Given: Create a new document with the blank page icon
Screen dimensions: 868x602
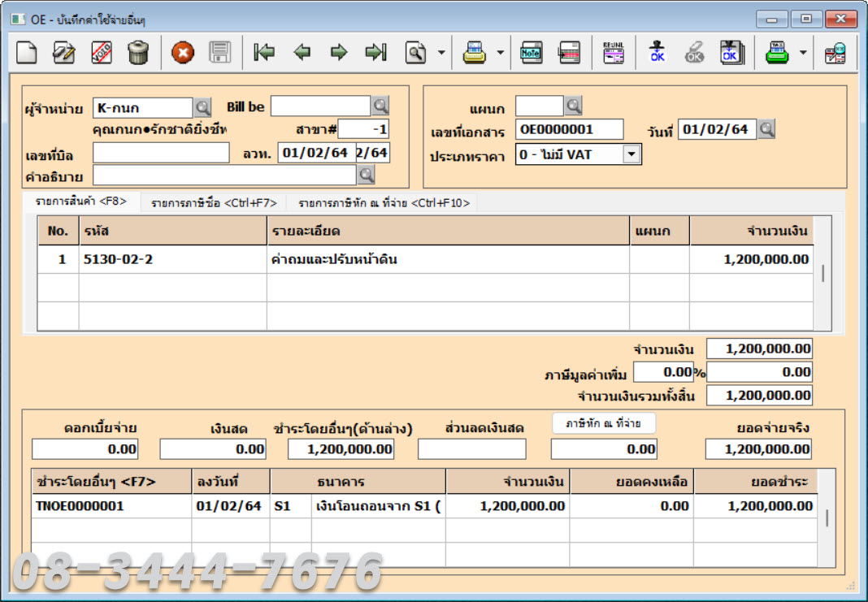Looking at the screenshot, I should click(x=26, y=53).
